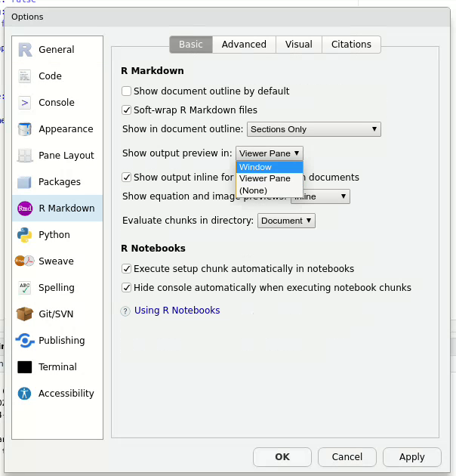
Task: Open the Publishing blue sync icon
Action: pyautogui.click(x=25, y=340)
